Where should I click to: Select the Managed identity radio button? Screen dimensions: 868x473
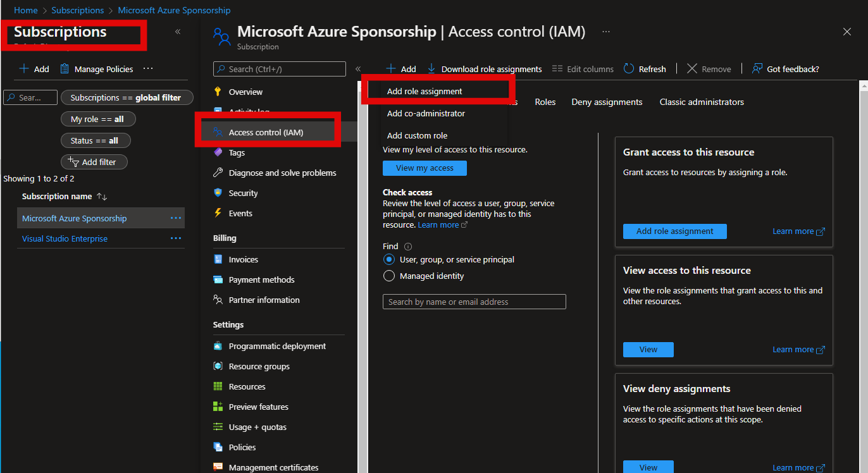coord(389,276)
